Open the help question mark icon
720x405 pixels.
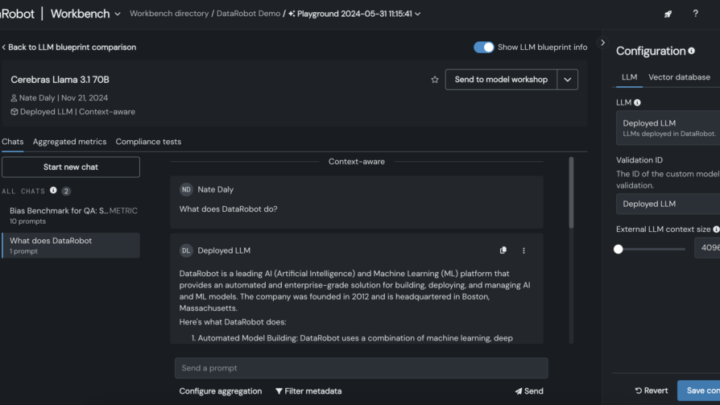point(695,14)
